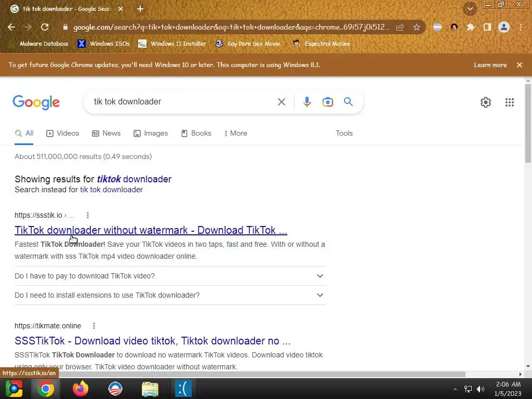The height and width of the screenshot is (399, 532).
Task: Open the Extensions puzzle icon
Action: coord(470,27)
